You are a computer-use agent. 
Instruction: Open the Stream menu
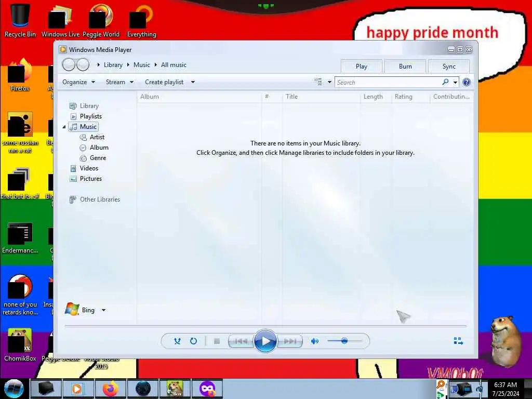(x=119, y=82)
